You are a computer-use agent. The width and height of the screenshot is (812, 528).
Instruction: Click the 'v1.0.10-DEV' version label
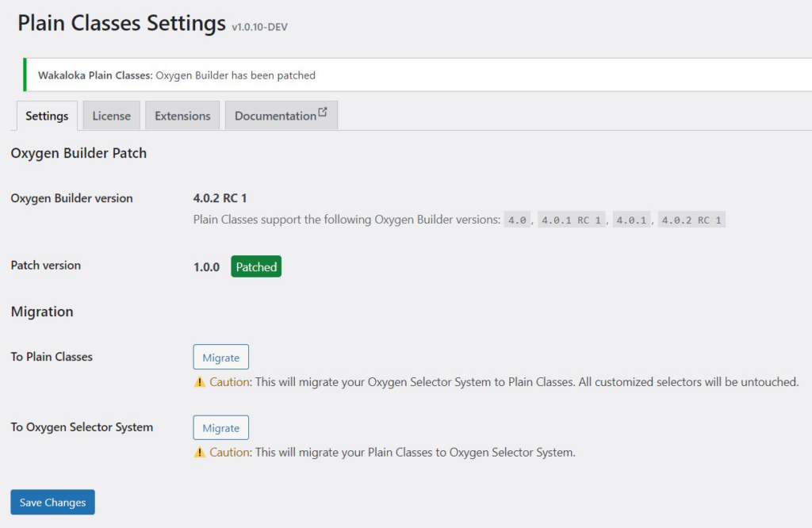coord(259,27)
